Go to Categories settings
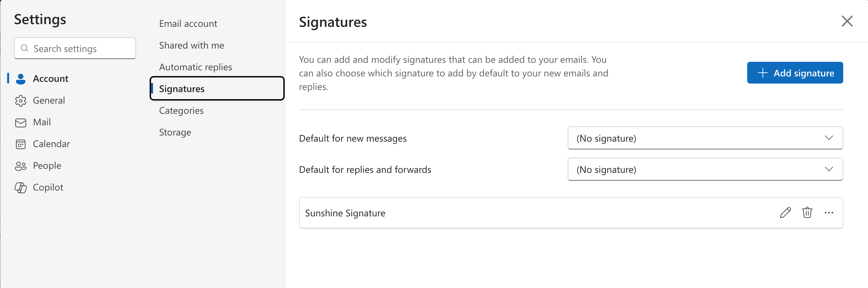The height and width of the screenshot is (288, 868). click(181, 111)
